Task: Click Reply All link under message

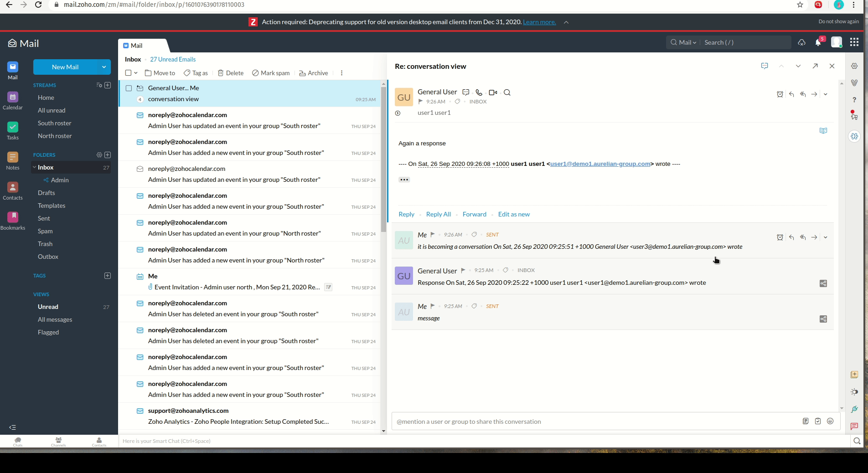Action: (x=439, y=214)
